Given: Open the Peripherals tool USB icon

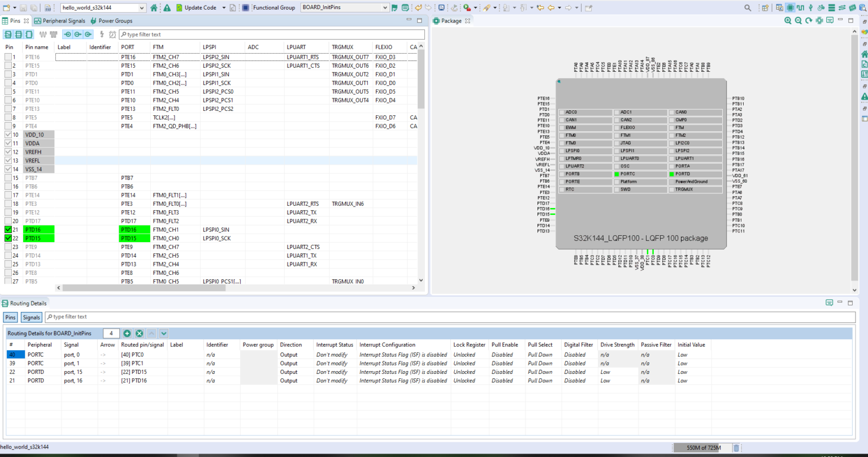Looking at the screenshot, I should pyautogui.click(x=810, y=8).
